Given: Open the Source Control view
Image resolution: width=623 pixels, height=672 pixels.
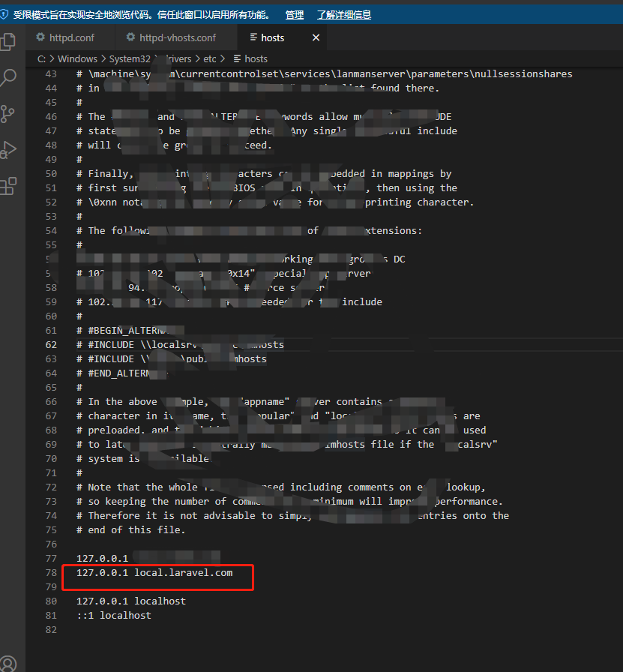Looking at the screenshot, I should (x=8, y=113).
